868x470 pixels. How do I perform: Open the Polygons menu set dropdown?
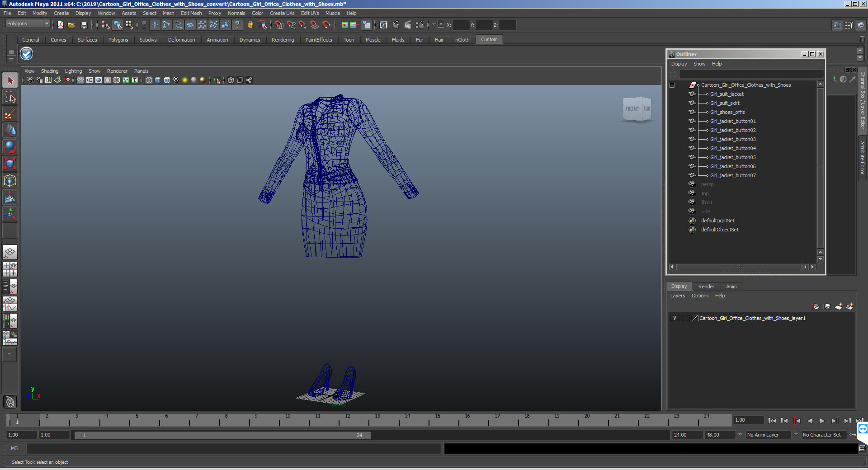tap(46, 23)
